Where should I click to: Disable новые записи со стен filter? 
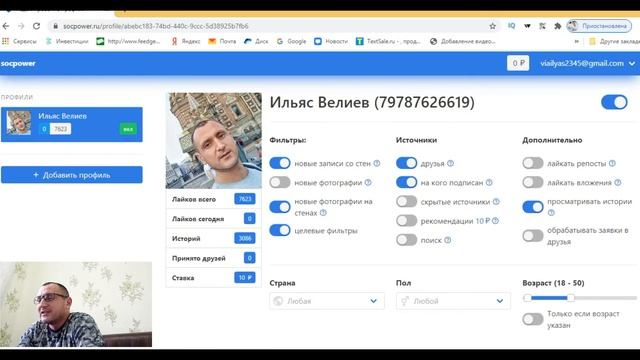(x=280, y=163)
